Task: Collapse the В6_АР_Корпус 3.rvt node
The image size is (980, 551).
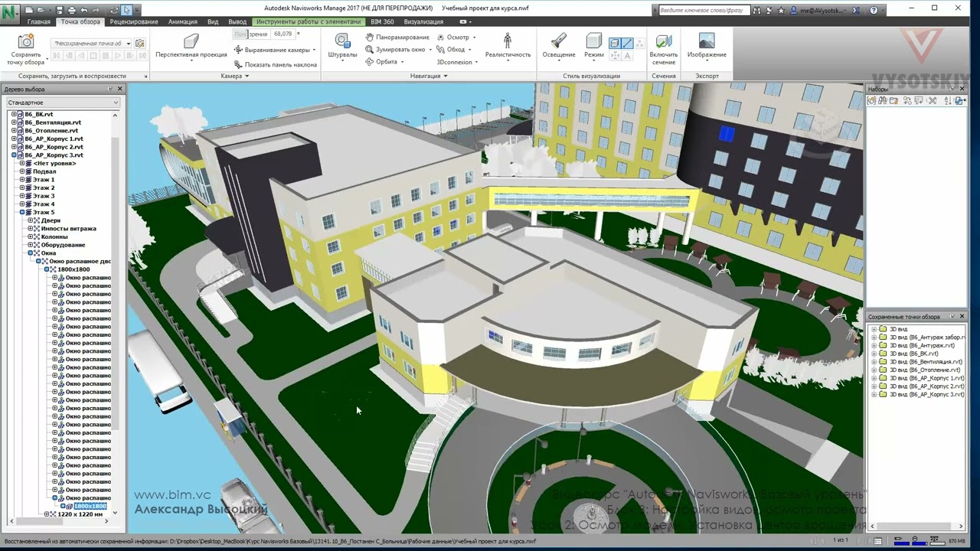Action: 13,155
